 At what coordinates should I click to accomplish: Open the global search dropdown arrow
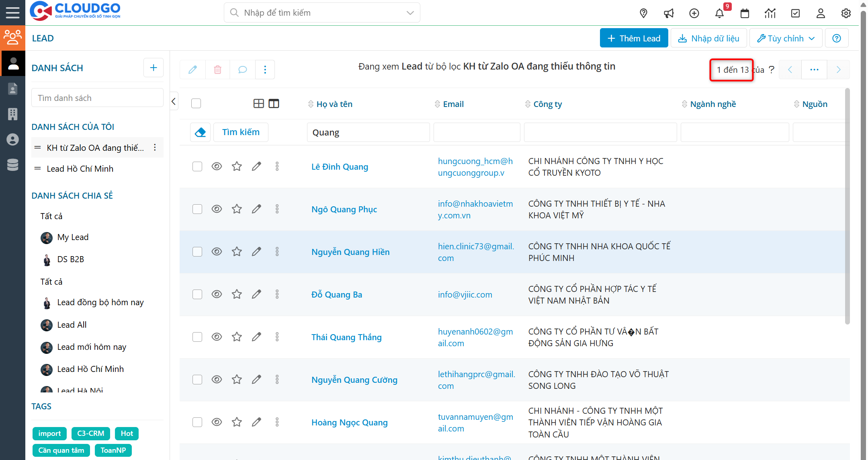410,13
